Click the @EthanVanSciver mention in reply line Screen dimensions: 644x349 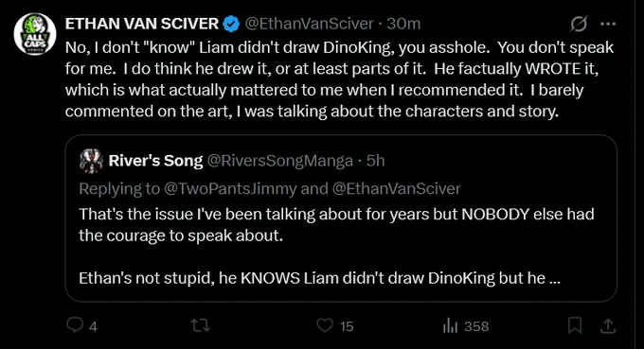(396, 188)
